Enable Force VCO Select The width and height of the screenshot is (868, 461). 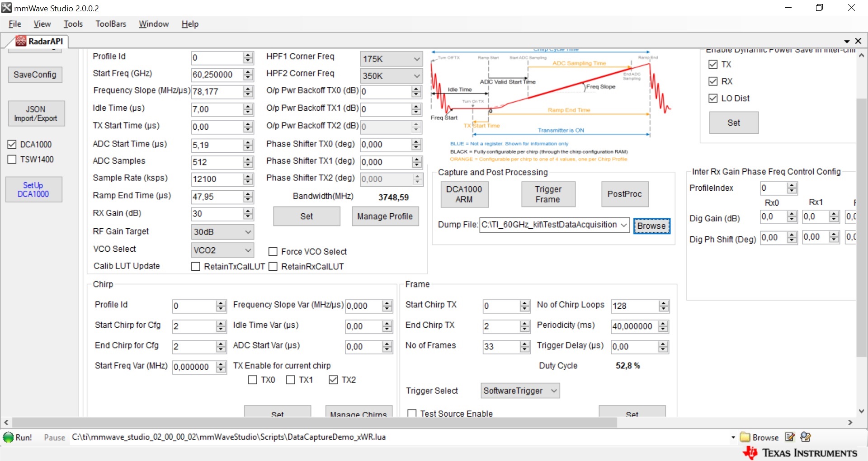click(273, 252)
